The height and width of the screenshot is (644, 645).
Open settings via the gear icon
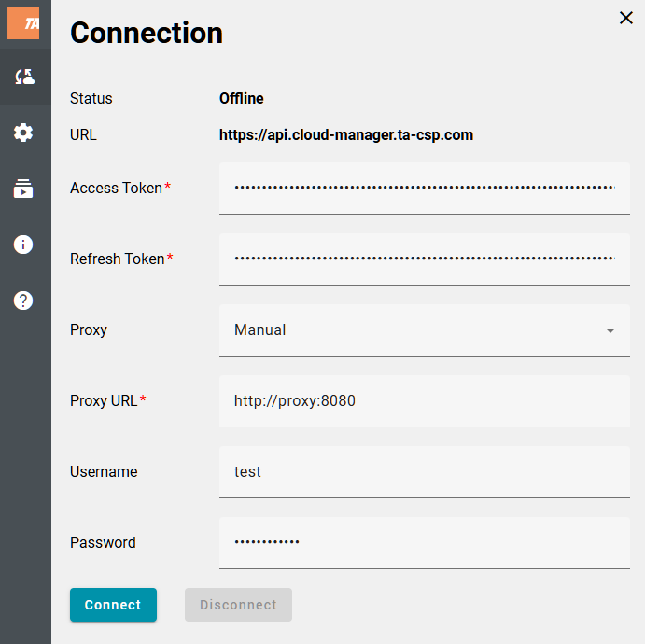pyautogui.click(x=24, y=133)
